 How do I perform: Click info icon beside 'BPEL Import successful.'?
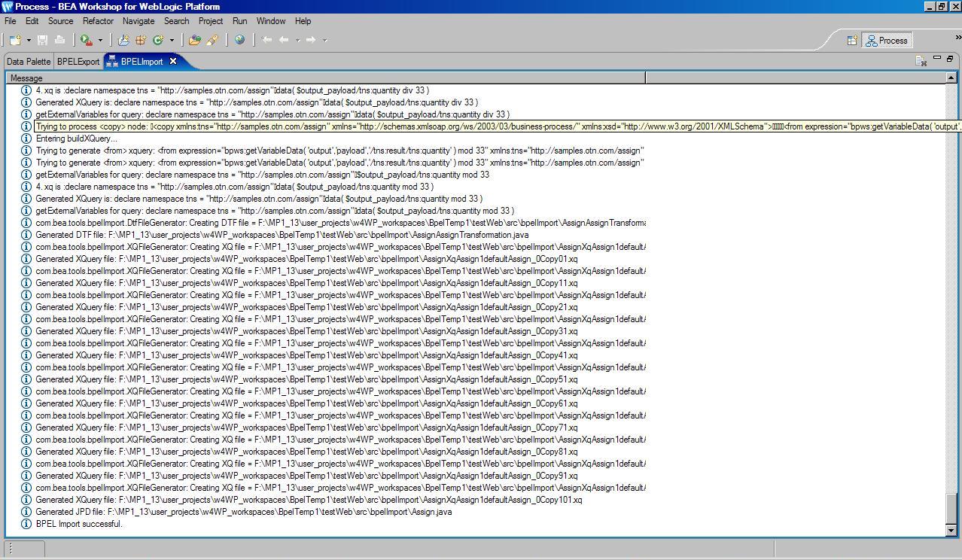[26, 524]
